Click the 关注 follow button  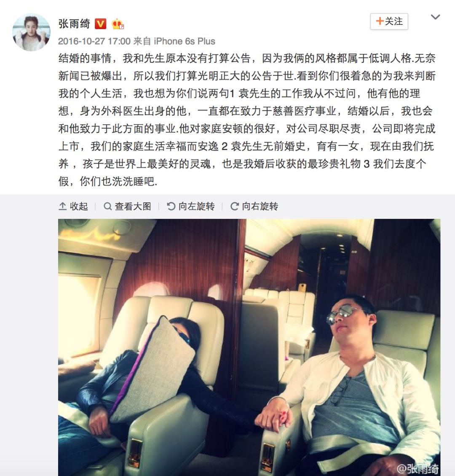[389, 21]
